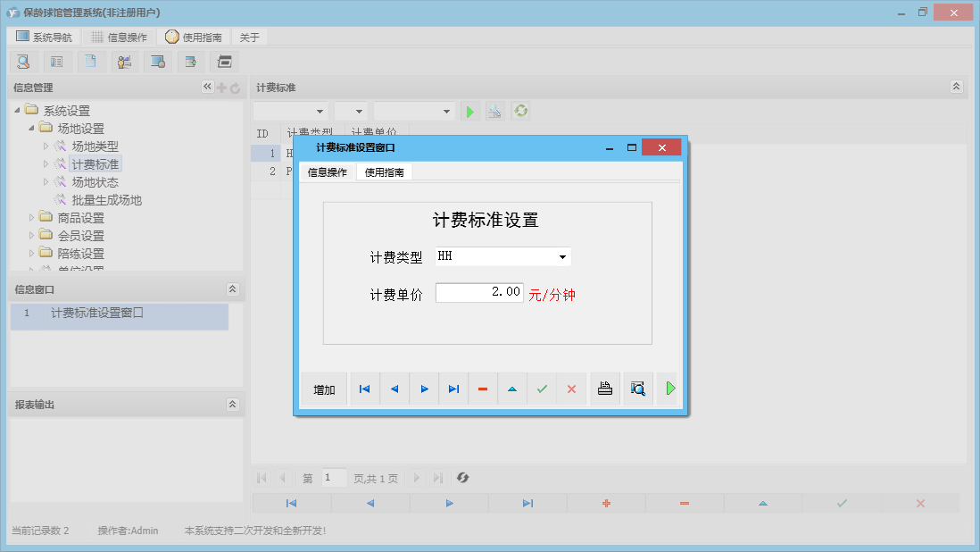Viewport: 980px width, 552px height.
Task: Click the refresh icon next to the run button
Action: pos(520,111)
